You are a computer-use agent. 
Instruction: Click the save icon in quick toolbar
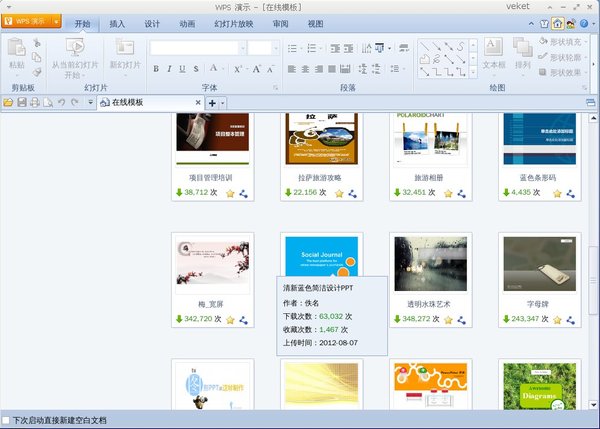[22, 103]
